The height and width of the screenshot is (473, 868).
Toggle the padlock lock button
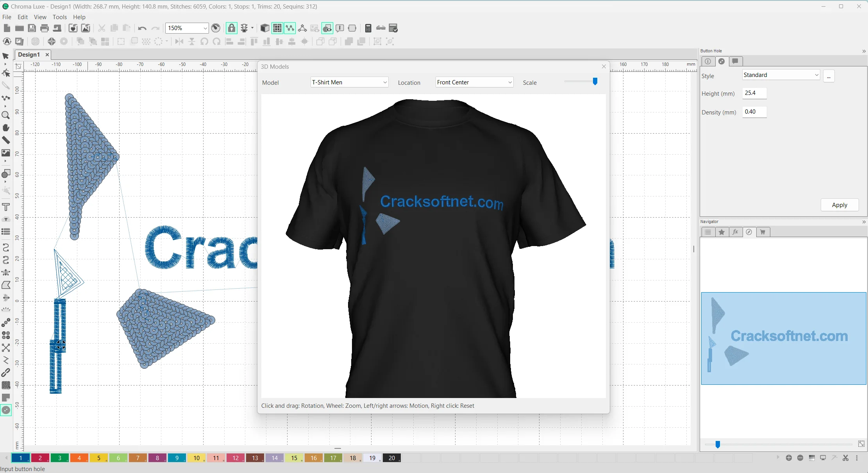pyautogui.click(x=232, y=28)
